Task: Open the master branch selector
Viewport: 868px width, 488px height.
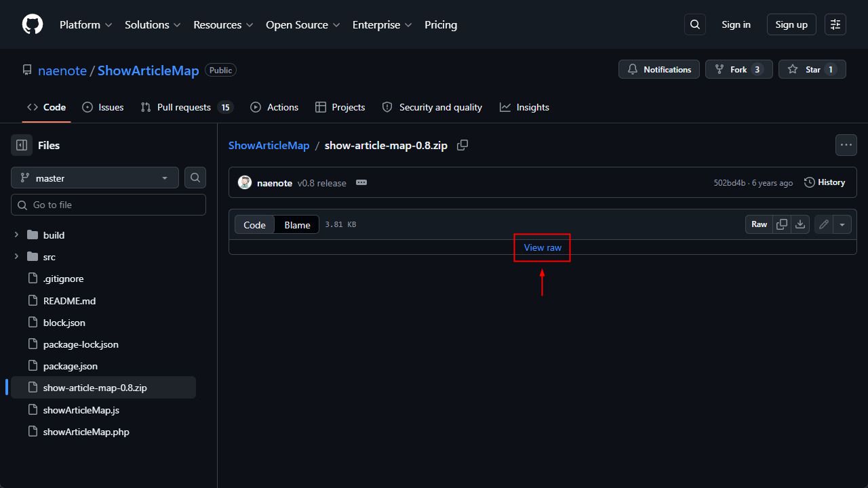Action: coord(95,178)
